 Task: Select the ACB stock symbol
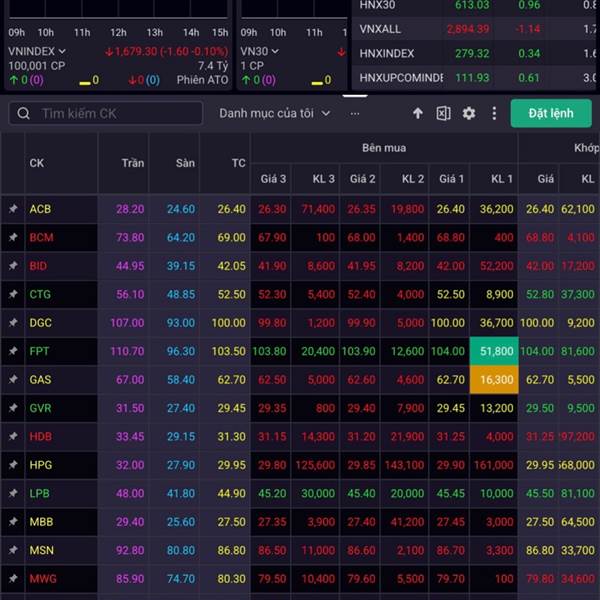pyautogui.click(x=40, y=209)
